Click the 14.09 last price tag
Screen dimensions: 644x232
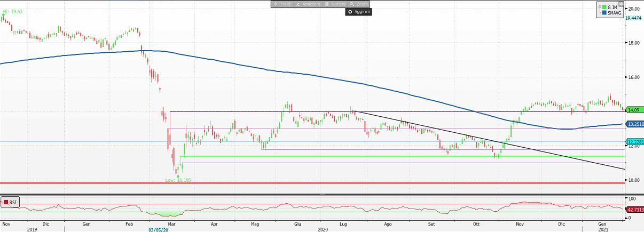point(633,110)
